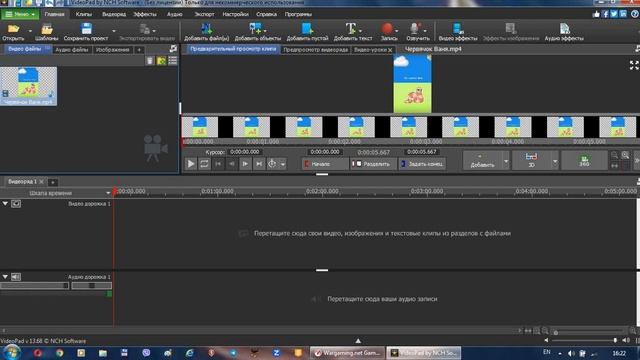Click Добавить to sequence button

point(482,160)
